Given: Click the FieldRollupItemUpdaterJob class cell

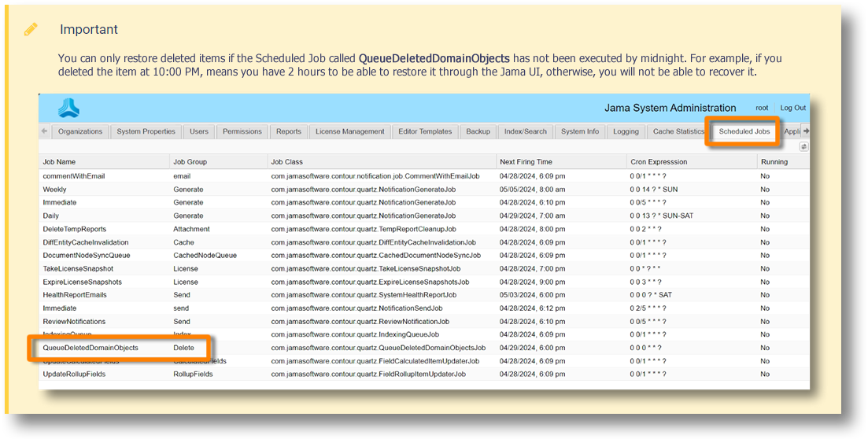Looking at the screenshot, I should point(368,374).
